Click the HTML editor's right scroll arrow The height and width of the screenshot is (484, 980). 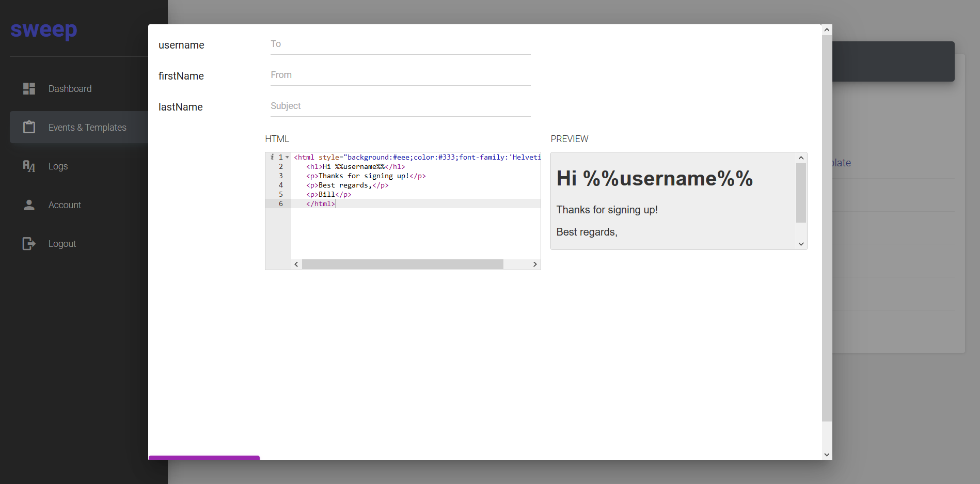click(x=535, y=264)
